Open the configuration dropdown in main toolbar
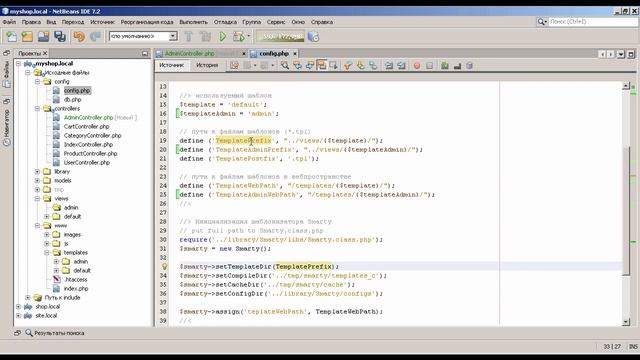The height and width of the screenshot is (360, 640). [x=173, y=36]
